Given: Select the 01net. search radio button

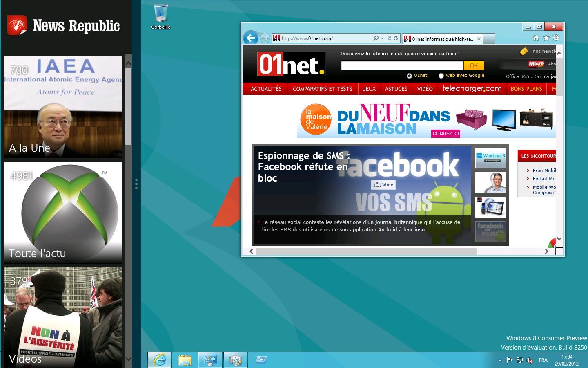Looking at the screenshot, I should tap(409, 76).
